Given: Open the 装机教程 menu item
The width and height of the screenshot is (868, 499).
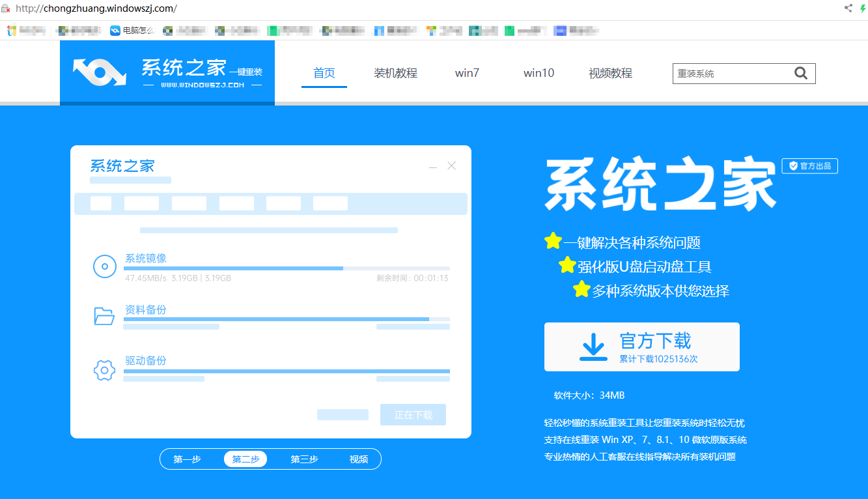Looking at the screenshot, I should (395, 73).
